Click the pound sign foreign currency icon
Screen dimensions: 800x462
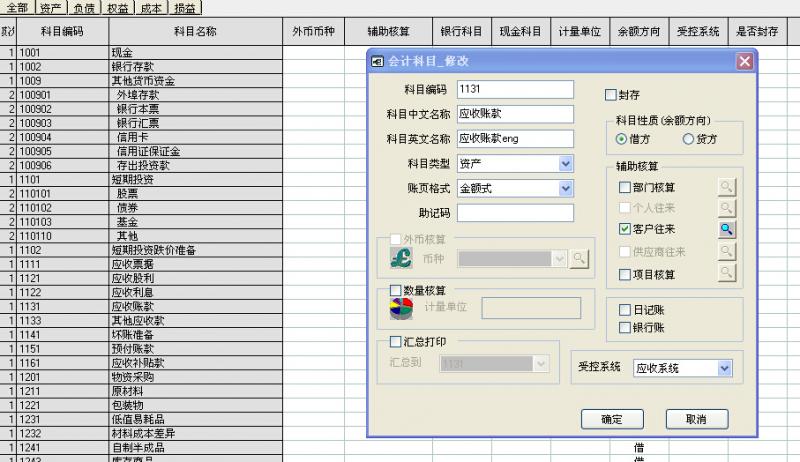[x=401, y=258]
